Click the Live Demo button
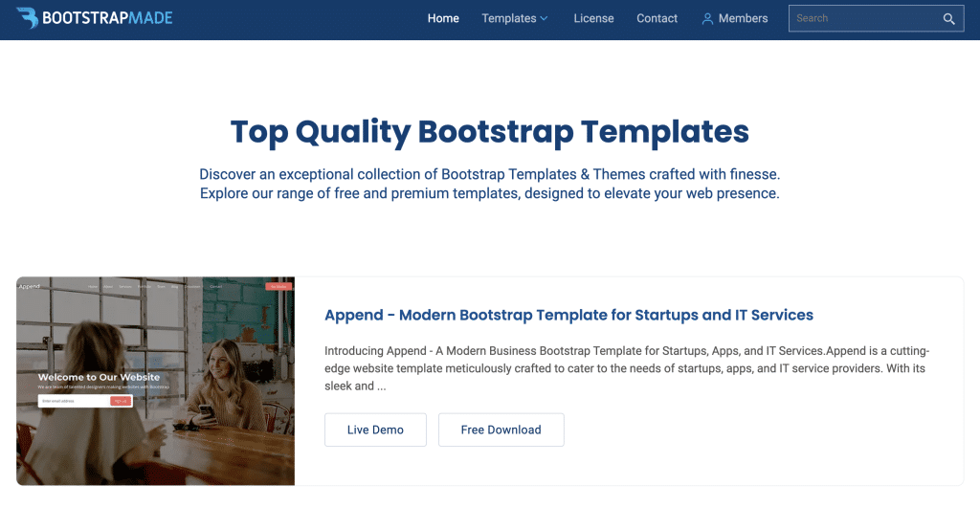The width and height of the screenshot is (980, 507). pos(375,430)
